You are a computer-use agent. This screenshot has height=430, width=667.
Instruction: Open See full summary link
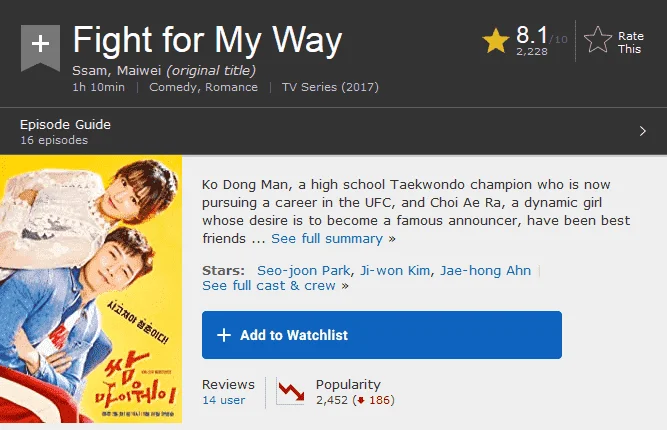click(x=327, y=239)
